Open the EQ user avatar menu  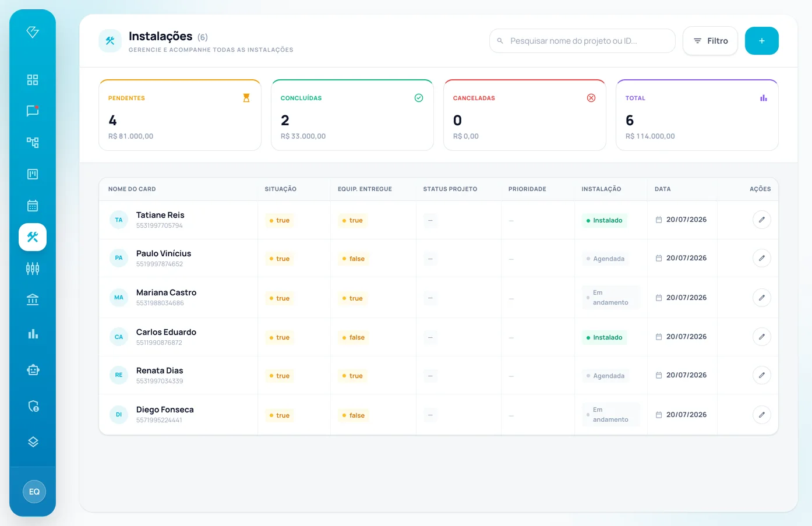[x=34, y=492]
